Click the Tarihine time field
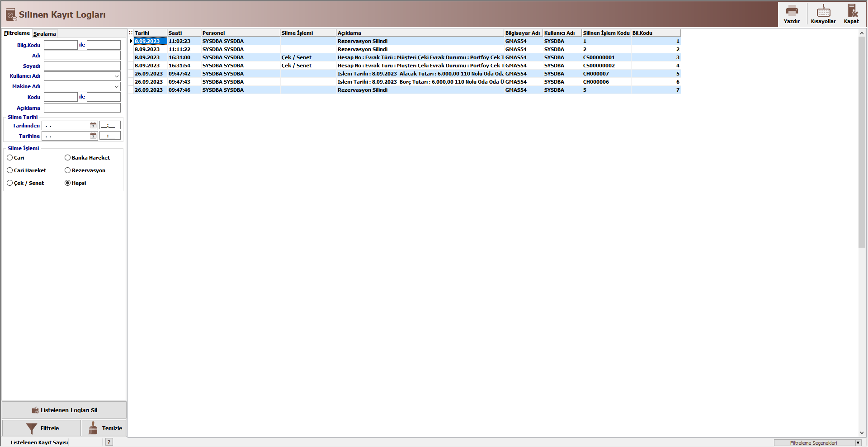 (x=110, y=136)
